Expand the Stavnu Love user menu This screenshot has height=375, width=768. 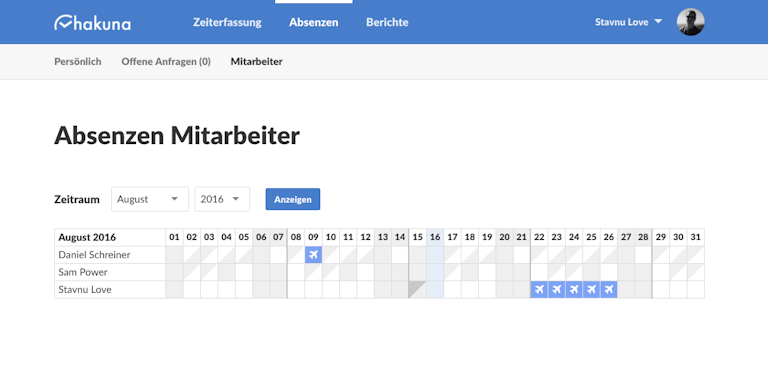[x=628, y=22]
